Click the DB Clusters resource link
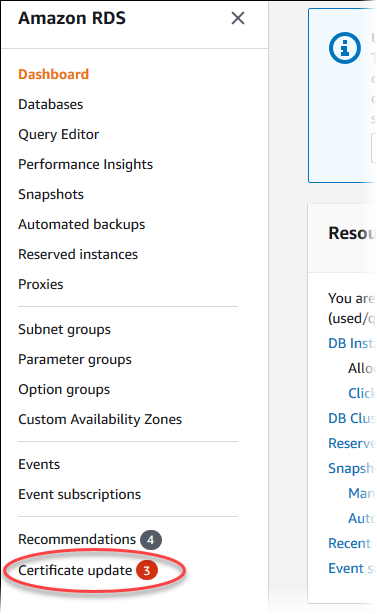377x614 pixels. [x=352, y=418]
